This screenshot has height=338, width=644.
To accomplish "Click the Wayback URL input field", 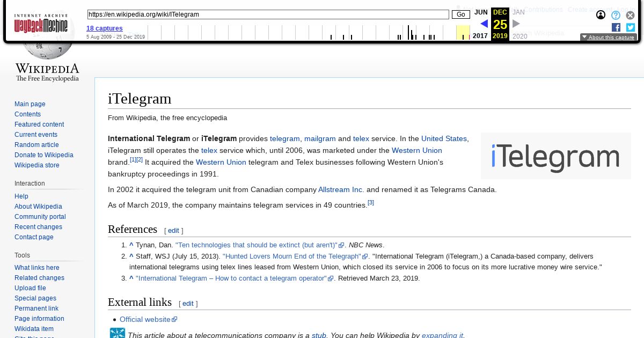I will tap(268, 14).
